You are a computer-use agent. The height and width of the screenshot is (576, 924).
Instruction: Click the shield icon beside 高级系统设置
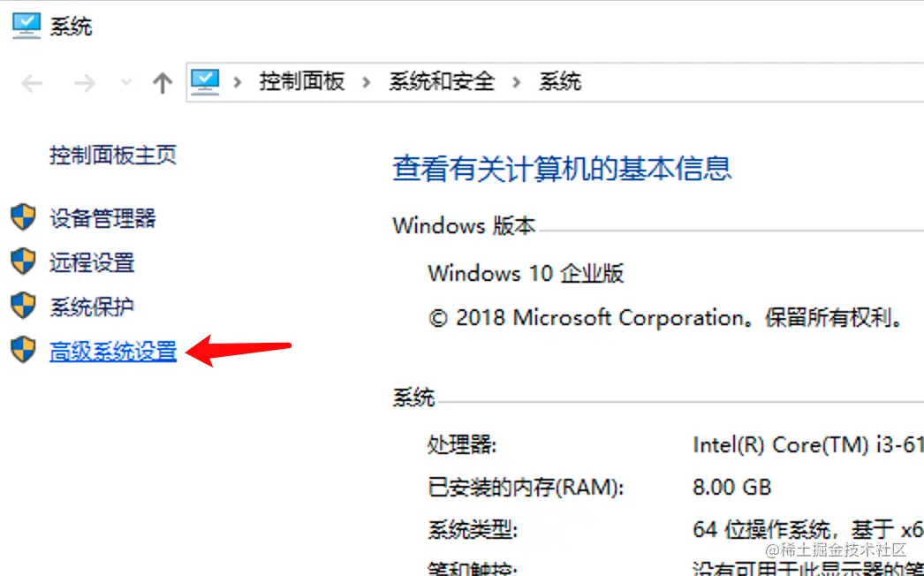click(x=23, y=351)
